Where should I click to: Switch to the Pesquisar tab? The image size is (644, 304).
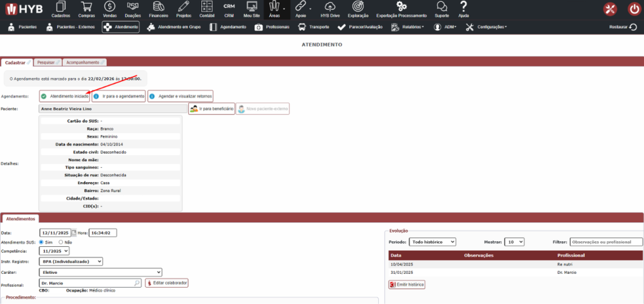coord(47,62)
